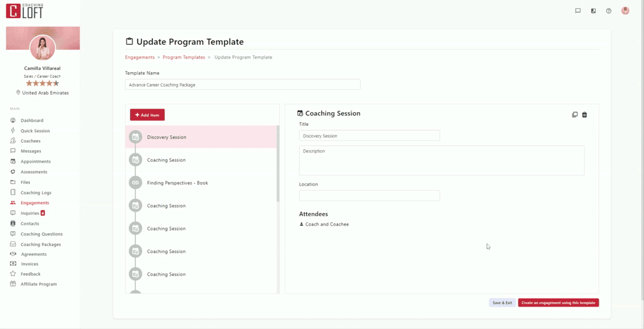The width and height of the screenshot is (644, 329).
Task: Click the five-star rating under profile
Action: (x=43, y=83)
